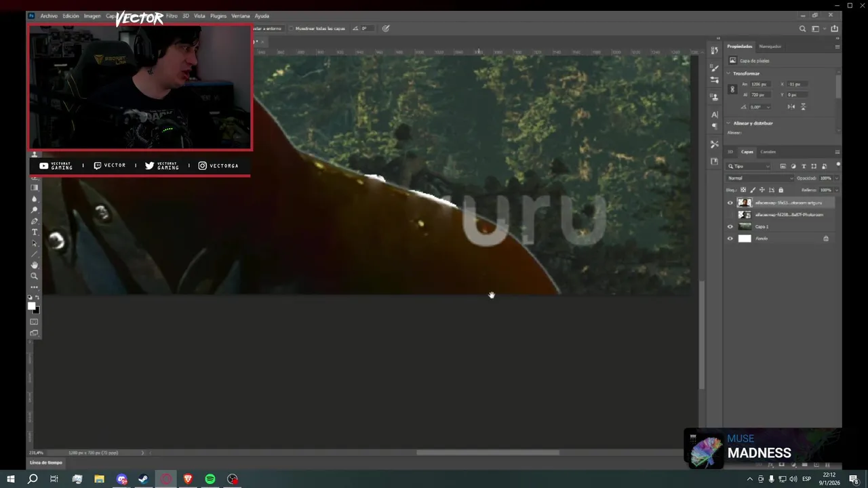868x488 pixels.
Task: Select the Blur tool
Action: point(35,199)
